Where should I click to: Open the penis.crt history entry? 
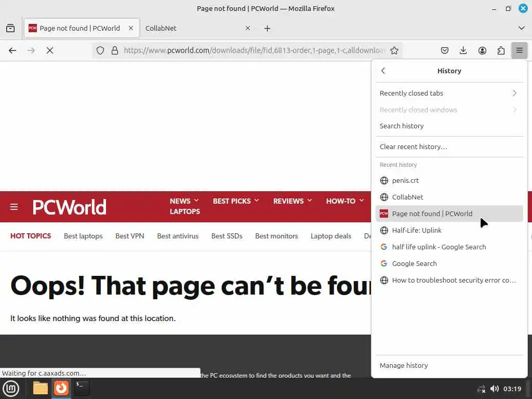(449, 180)
